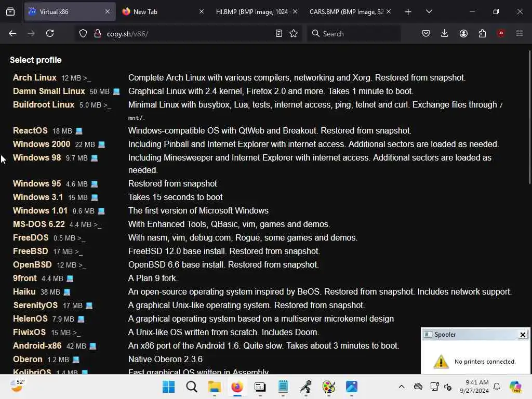
Task: Open the Firefox downloads panel
Action: pyautogui.click(x=445, y=34)
